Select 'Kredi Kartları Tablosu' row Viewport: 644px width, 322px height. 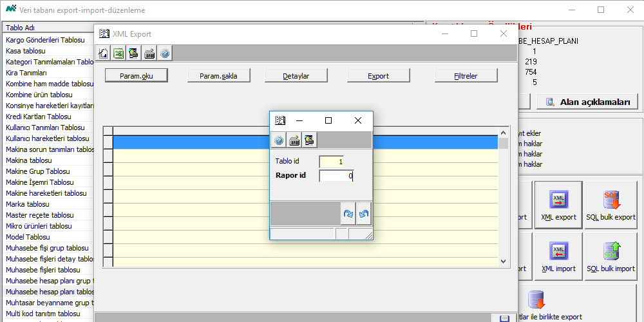coord(48,117)
